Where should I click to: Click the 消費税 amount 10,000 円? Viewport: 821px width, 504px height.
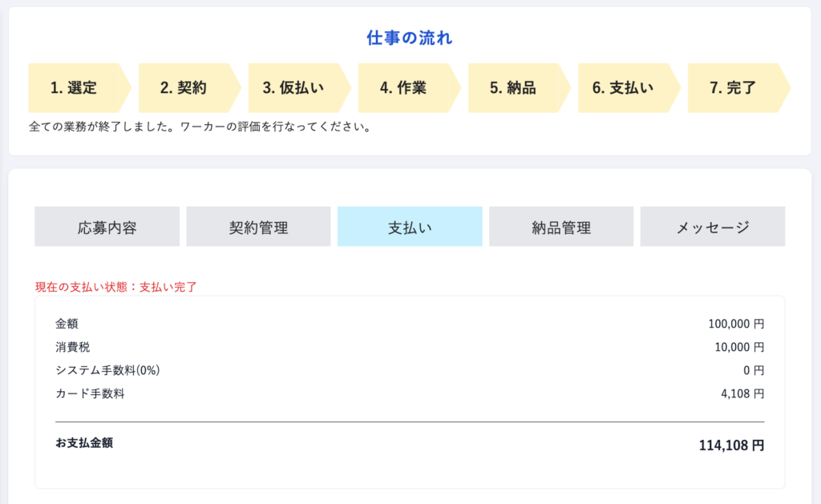pos(739,347)
